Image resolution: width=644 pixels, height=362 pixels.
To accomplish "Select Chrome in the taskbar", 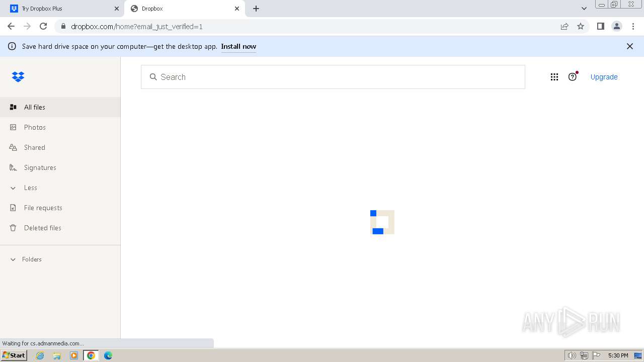I will click(x=91, y=355).
